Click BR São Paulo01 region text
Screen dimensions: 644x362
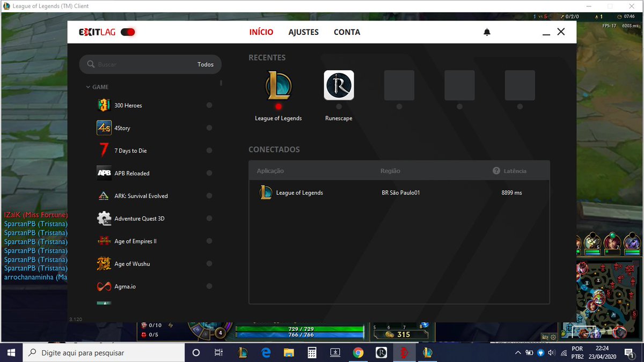(401, 193)
